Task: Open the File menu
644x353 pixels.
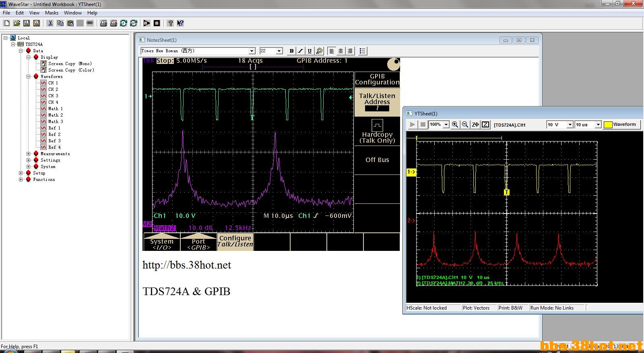Action: tap(6, 13)
